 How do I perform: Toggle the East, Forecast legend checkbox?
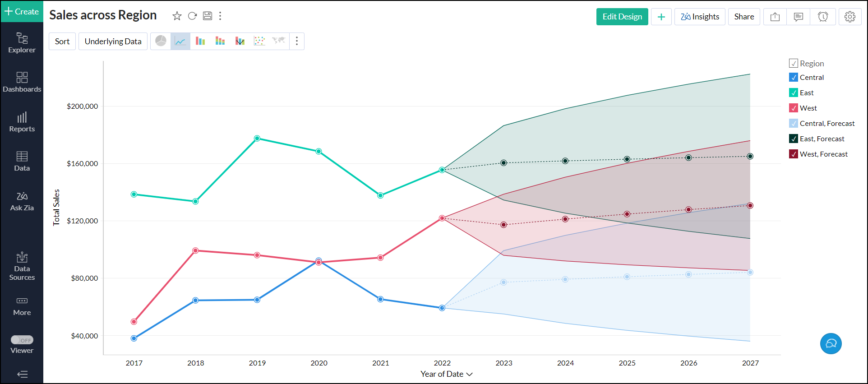[794, 139]
